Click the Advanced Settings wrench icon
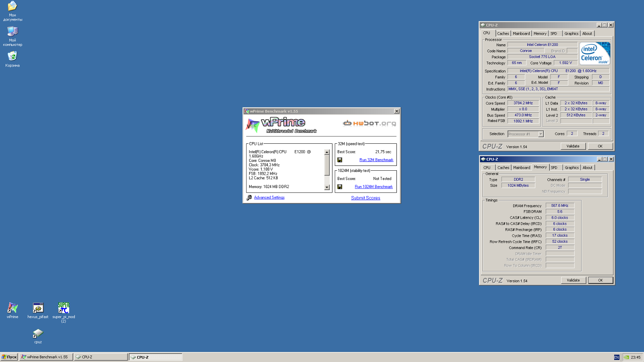 point(249,198)
